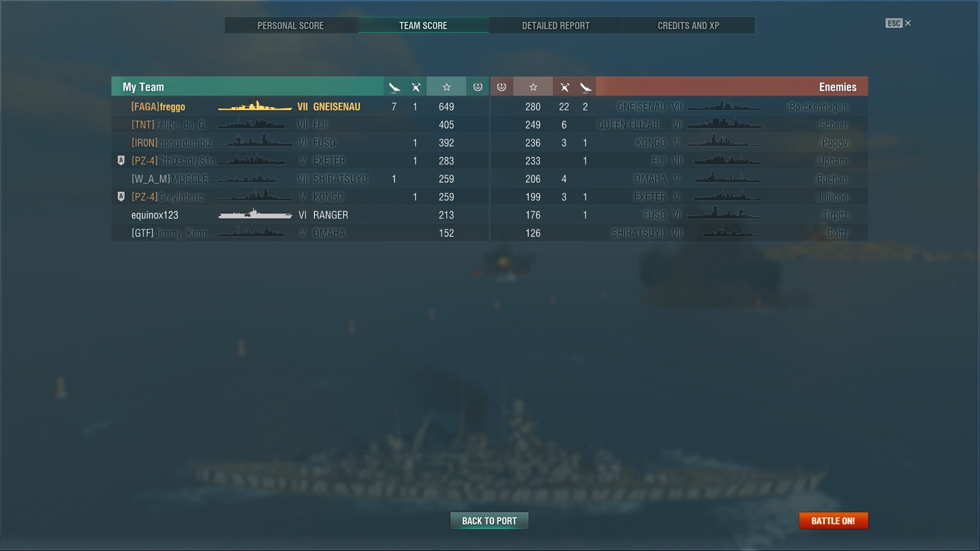Sort Enemies by planes shot down icon
Image resolution: width=980 pixels, height=551 pixels.
pyautogui.click(x=585, y=87)
